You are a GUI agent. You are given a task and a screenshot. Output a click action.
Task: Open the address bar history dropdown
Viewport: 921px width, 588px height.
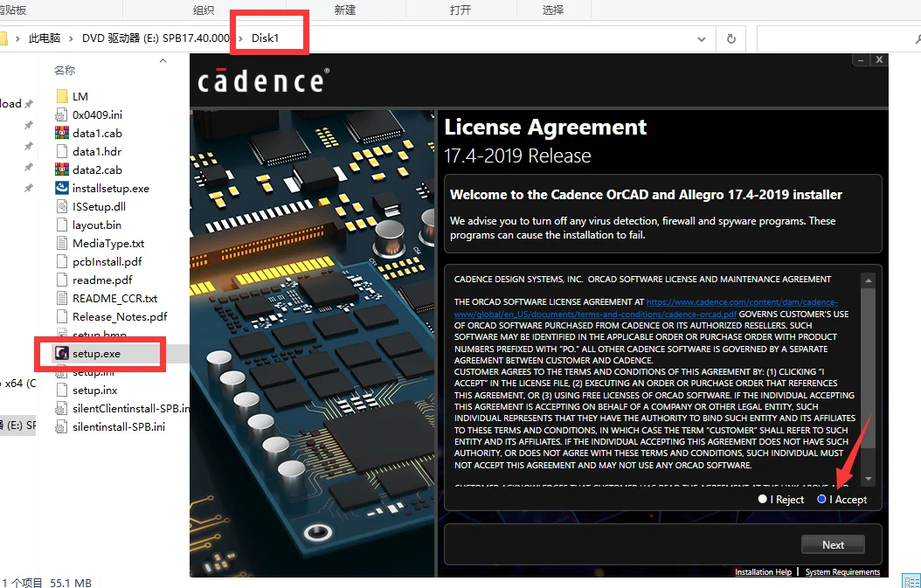[702, 39]
